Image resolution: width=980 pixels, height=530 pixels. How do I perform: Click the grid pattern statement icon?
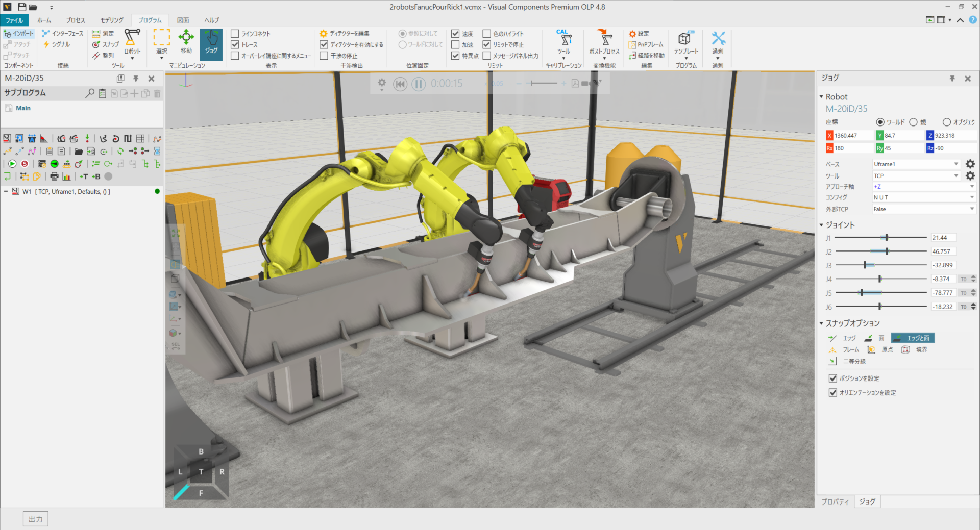140,138
